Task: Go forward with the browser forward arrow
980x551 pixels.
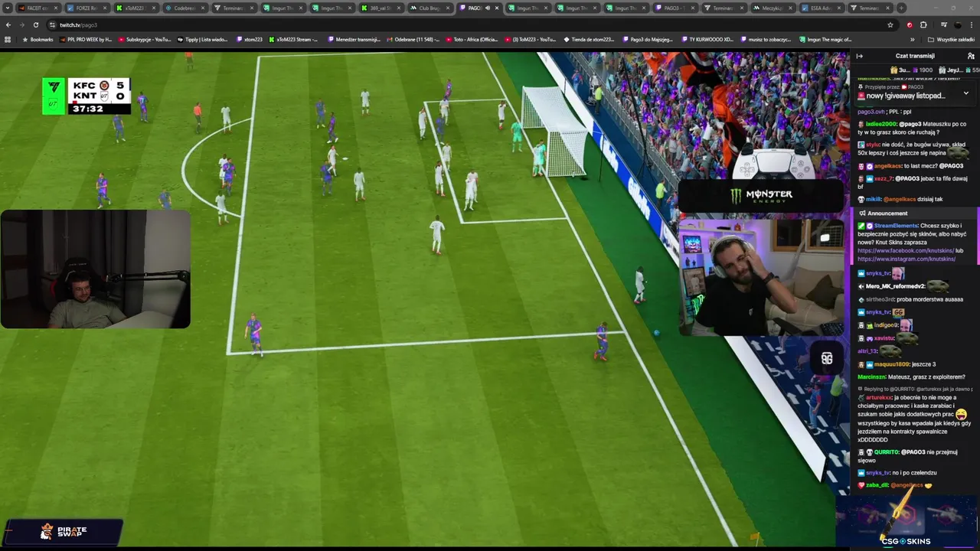Action: (21, 24)
